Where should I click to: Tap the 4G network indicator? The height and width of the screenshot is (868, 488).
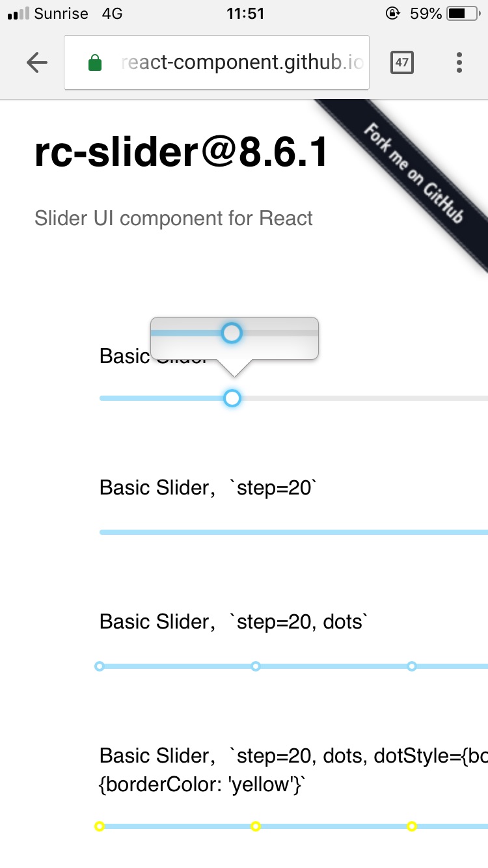pyautogui.click(x=111, y=13)
